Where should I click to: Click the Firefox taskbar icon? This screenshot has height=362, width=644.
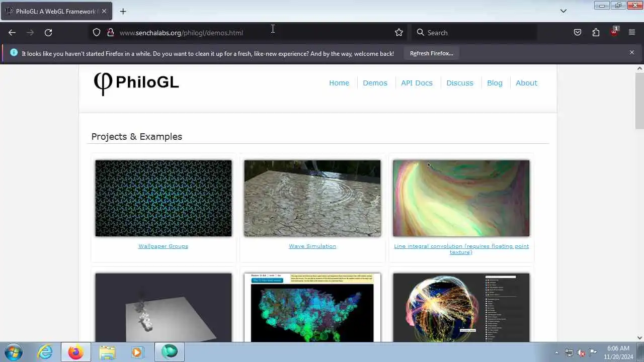click(76, 352)
